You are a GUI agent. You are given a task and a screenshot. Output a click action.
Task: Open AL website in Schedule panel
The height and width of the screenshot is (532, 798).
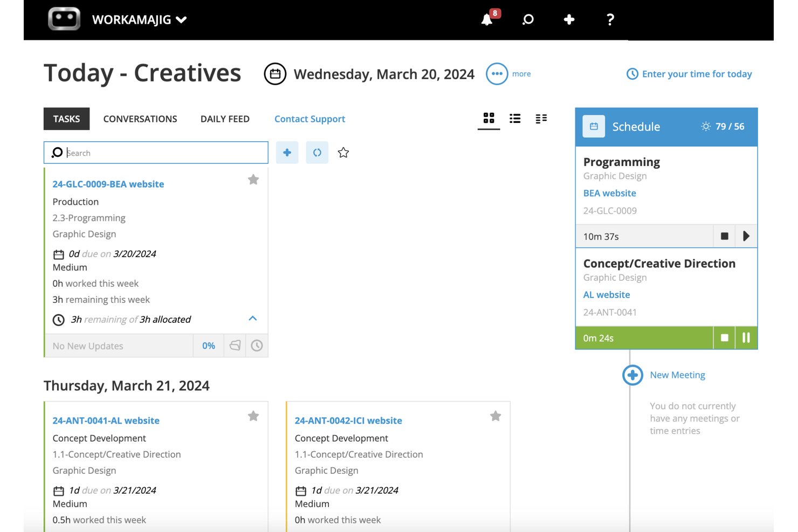tap(607, 295)
